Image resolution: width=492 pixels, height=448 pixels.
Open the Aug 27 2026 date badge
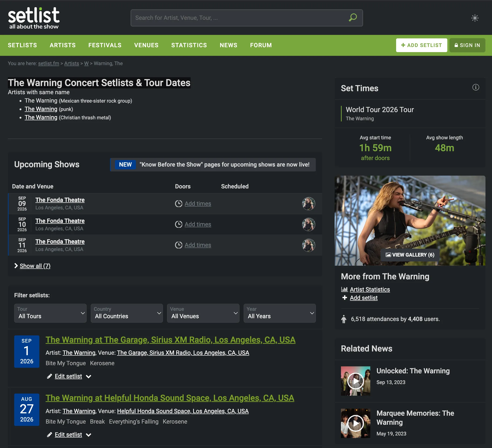27,410
